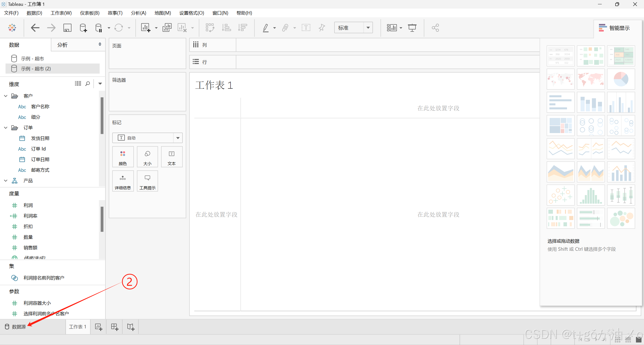Click the New dashboard icon in bottom bar

pos(115,327)
